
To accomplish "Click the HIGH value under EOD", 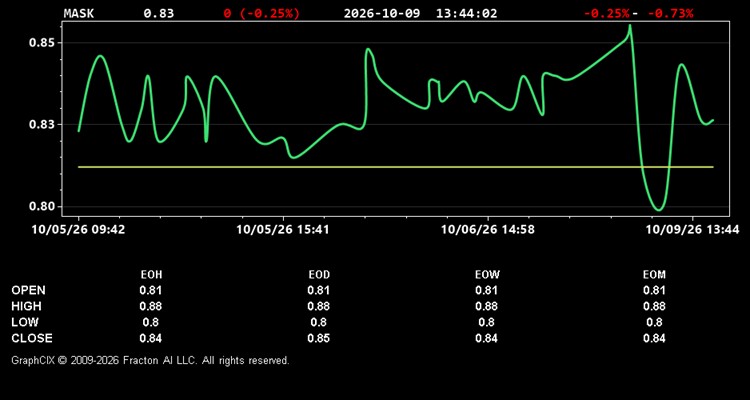I will 319,306.
